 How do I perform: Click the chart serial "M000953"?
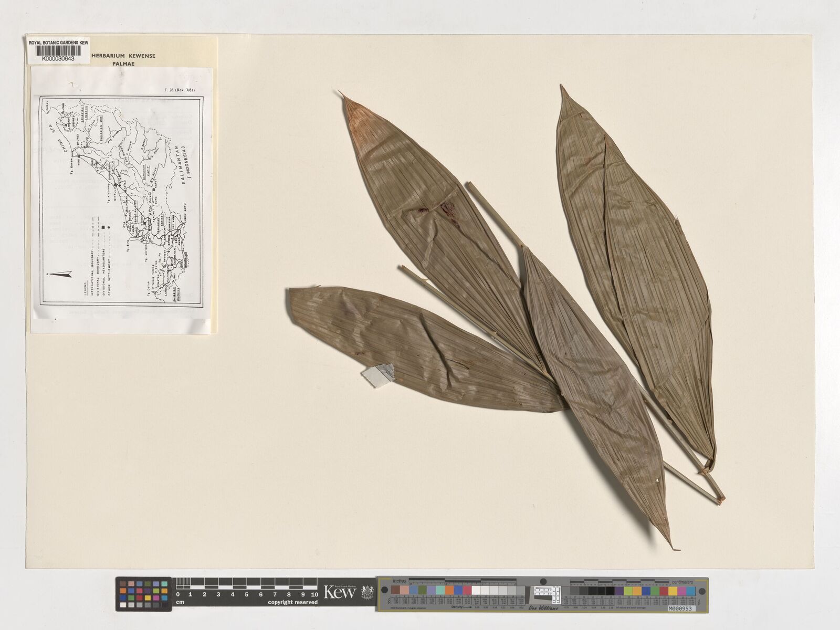tap(681, 608)
